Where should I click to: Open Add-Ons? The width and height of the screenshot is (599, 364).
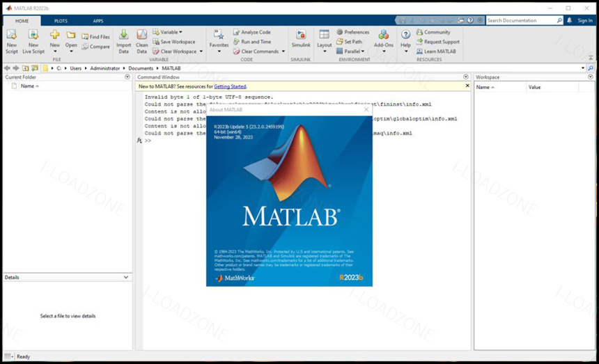(384, 42)
